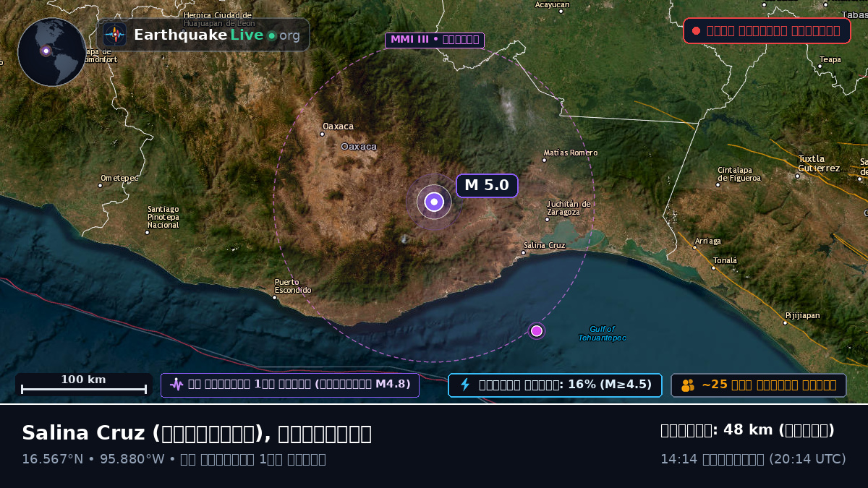The height and width of the screenshot is (488, 868).
Task: Click the Gulf of Tehuantepec label
Action: pyautogui.click(x=603, y=333)
